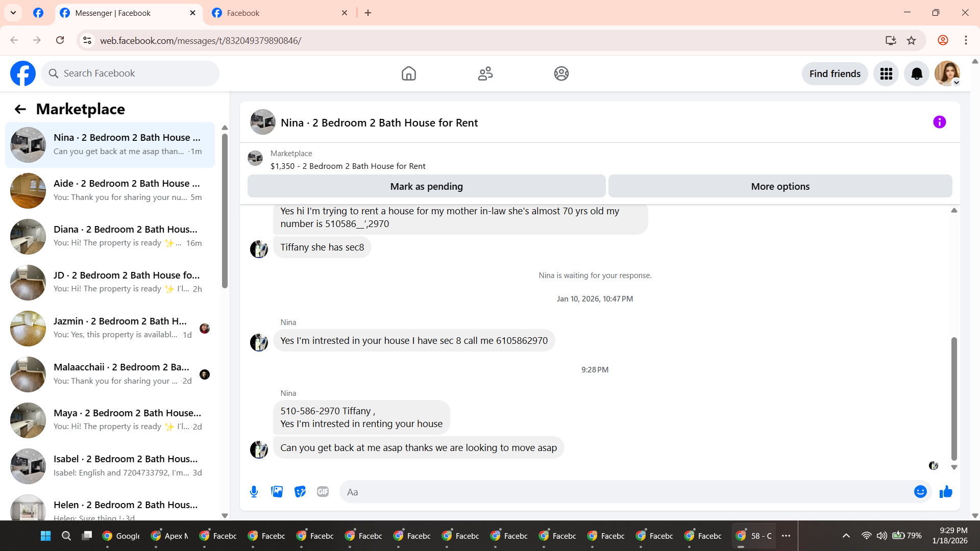
Task: Open the Facebook apps grid menu
Action: [x=886, y=74]
